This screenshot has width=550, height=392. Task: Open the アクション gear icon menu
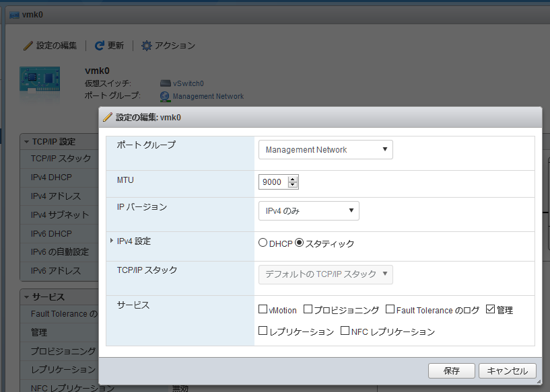pos(146,46)
